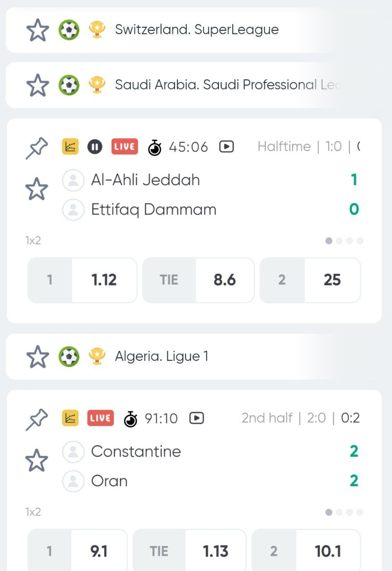Toggle favorite star for Algeria Ligue 1

point(38,357)
